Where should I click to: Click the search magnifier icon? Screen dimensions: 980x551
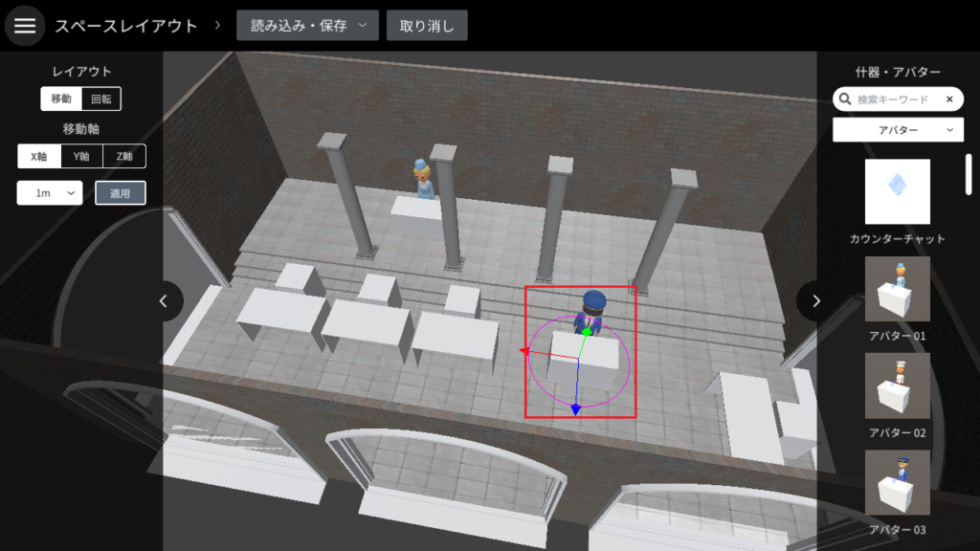point(845,99)
